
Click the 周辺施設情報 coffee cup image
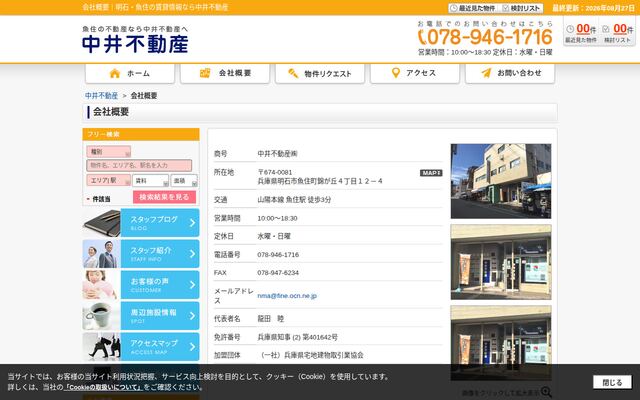click(102, 316)
